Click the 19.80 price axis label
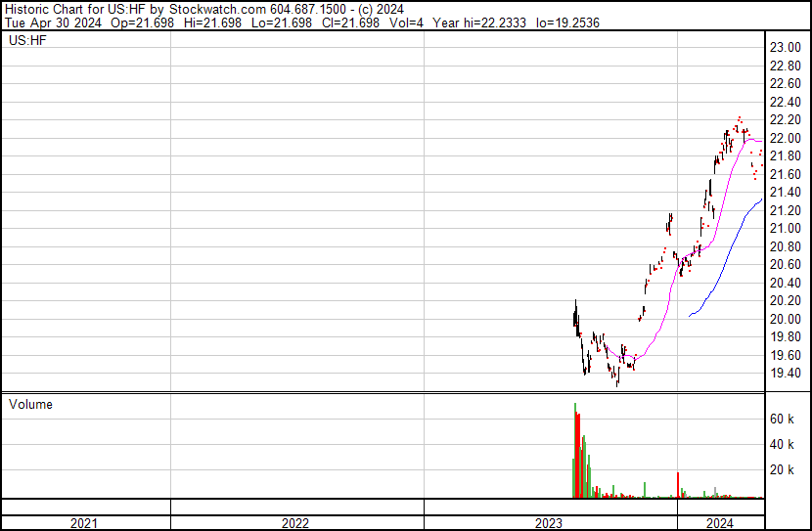The width and height of the screenshot is (812, 531). pyautogui.click(x=785, y=337)
